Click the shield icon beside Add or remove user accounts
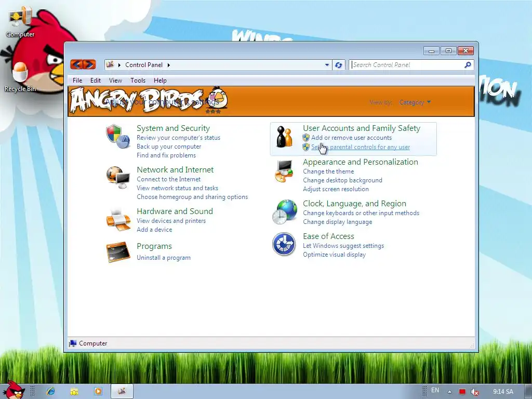This screenshot has height=399, width=532. [x=306, y=137]
